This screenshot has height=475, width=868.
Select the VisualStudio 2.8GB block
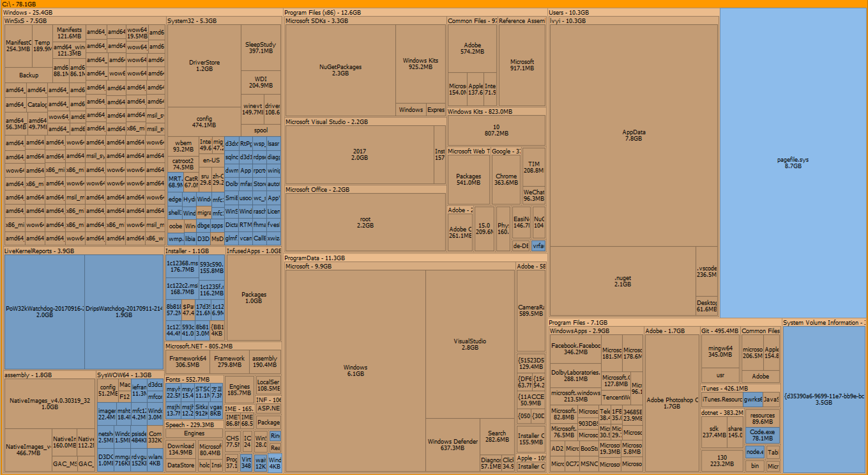pos(470,344)
